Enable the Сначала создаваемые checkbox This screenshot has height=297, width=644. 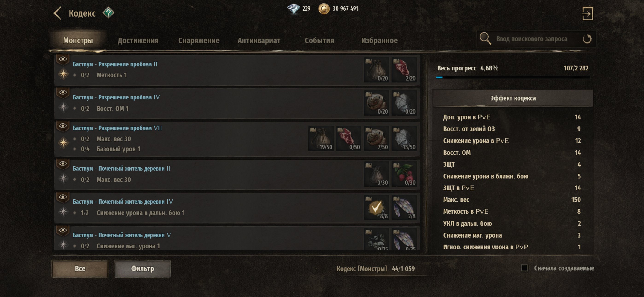[x=524, y=268]
